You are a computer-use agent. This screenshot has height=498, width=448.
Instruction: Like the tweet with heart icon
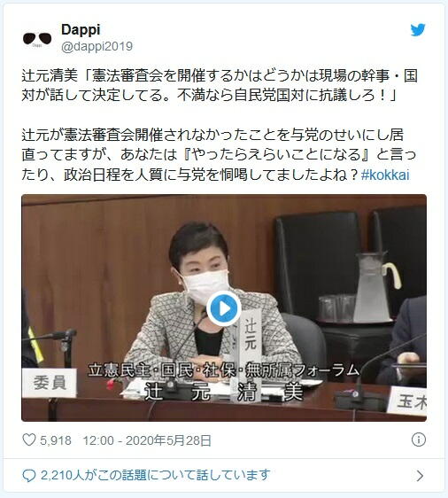coord(29,440)
